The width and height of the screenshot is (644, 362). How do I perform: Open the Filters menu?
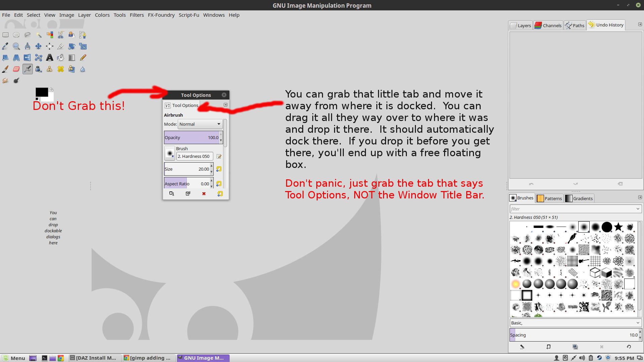point(137,15)
